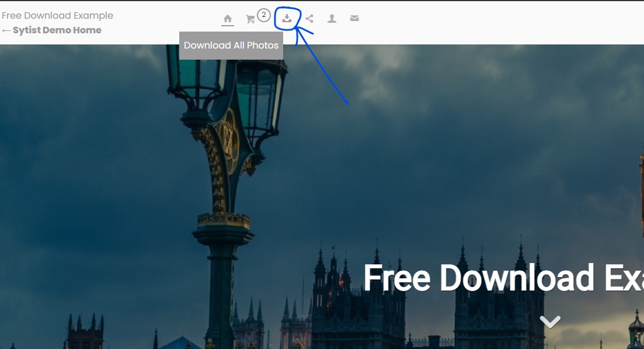Click the cart item count badge
This screenshot has width=644, height=349.
(x=264, y=15)
